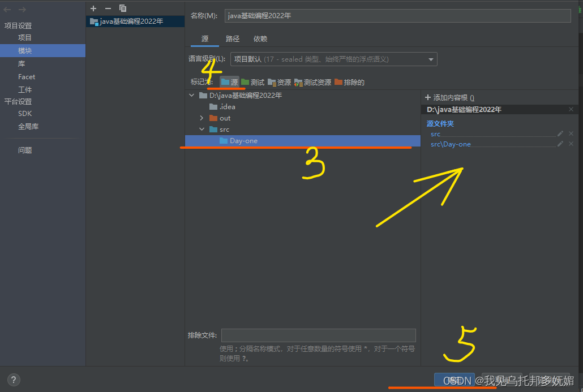Click the add module plus icon

click(93, 8)
